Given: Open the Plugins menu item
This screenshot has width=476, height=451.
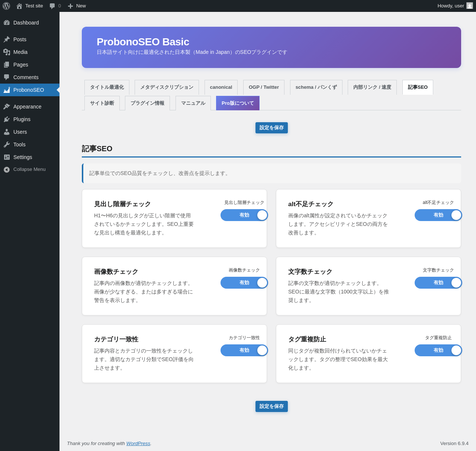Looking at the screenshot, I should point(30,119).
